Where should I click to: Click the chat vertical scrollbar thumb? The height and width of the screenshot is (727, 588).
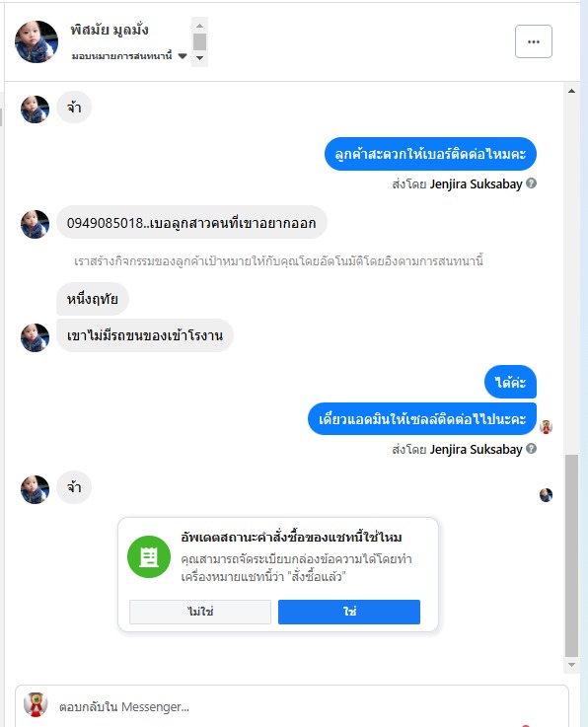(x=572, y=555)
